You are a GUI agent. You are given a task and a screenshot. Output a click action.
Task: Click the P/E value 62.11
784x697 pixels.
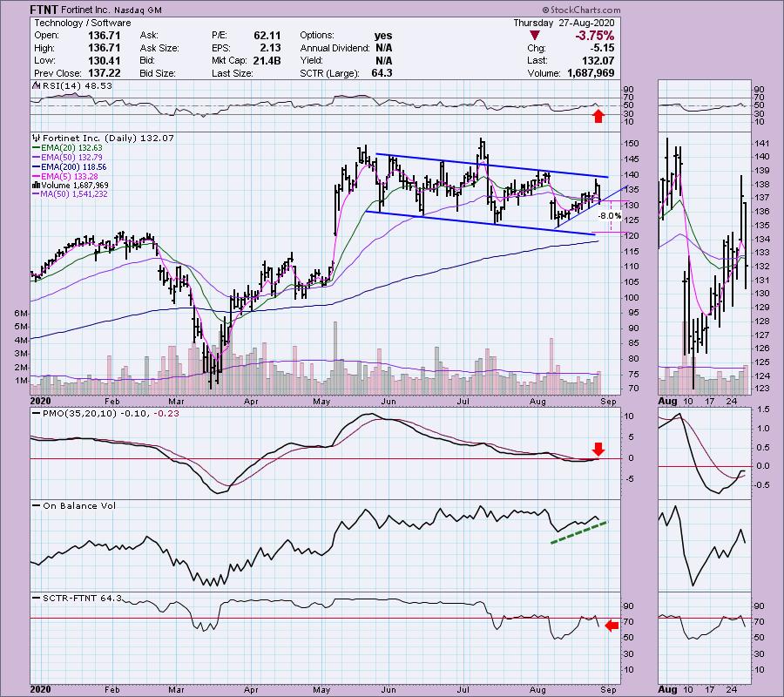pos(267,36)
